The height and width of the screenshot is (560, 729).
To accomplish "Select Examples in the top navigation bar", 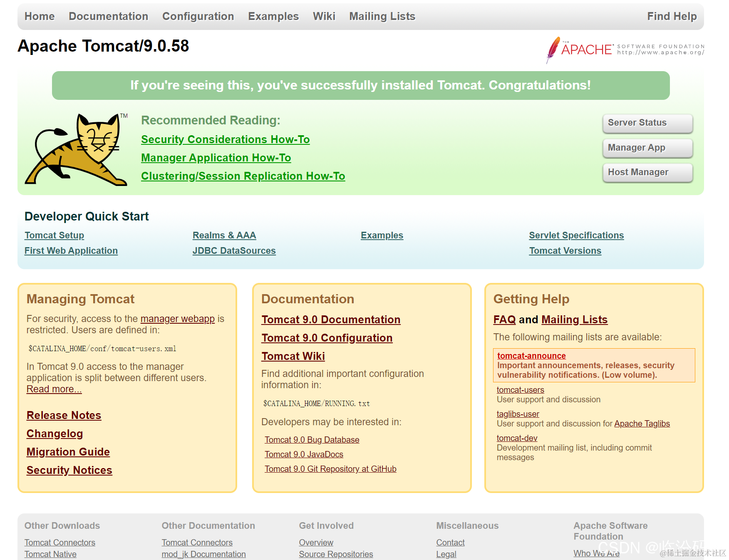I will click(x=273, y=16).
